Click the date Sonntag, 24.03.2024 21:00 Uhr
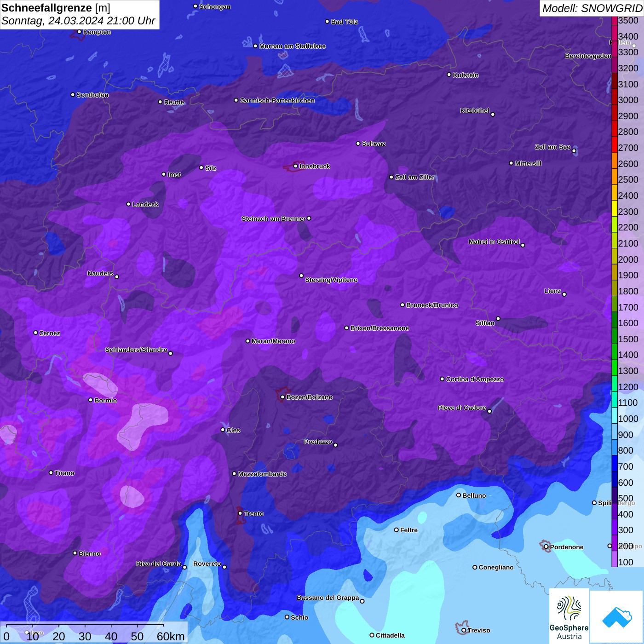644x644 pixels. pyautogui.click(x=78, y=21)
